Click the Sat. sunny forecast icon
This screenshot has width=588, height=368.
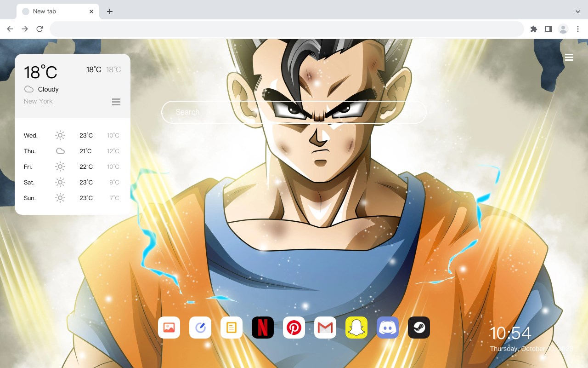click(x=60, y=182)
